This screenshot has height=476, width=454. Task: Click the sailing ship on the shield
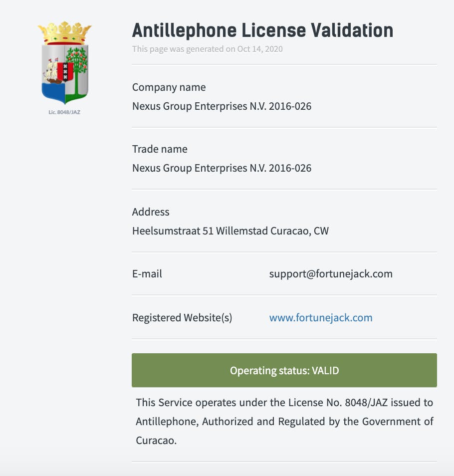[x=52, y=72]
